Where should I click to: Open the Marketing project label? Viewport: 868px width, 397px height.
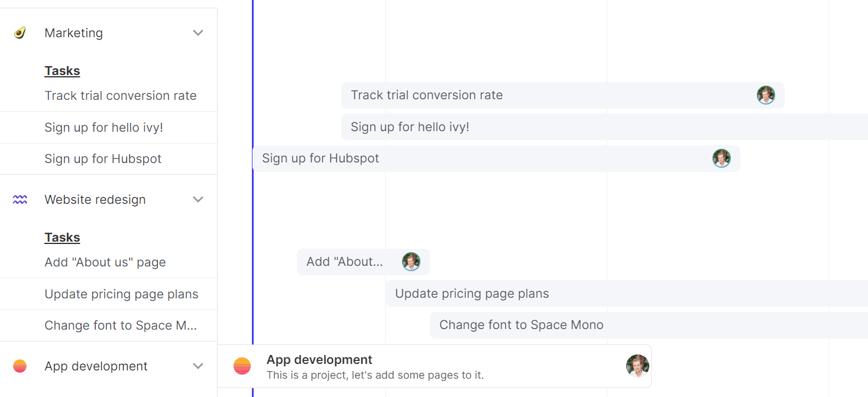coord(73,33)
